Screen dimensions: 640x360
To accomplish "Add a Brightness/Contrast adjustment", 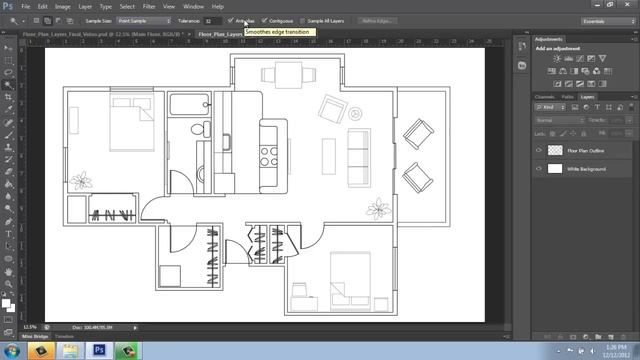I will [557, 59].
